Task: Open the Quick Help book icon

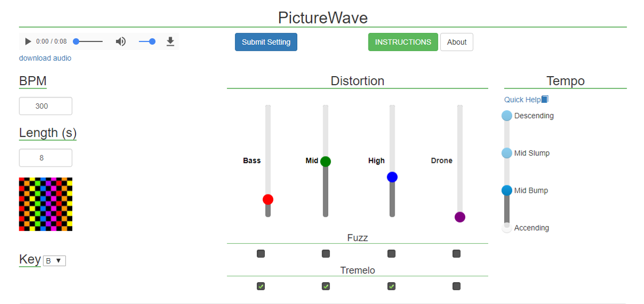Action: tap(545, 100)
